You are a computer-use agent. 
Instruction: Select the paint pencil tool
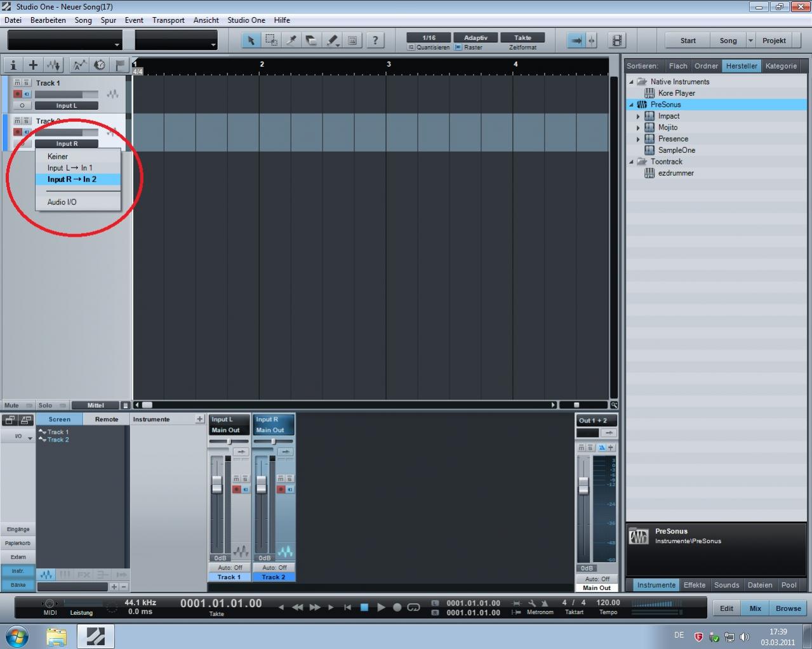[332, 41]
